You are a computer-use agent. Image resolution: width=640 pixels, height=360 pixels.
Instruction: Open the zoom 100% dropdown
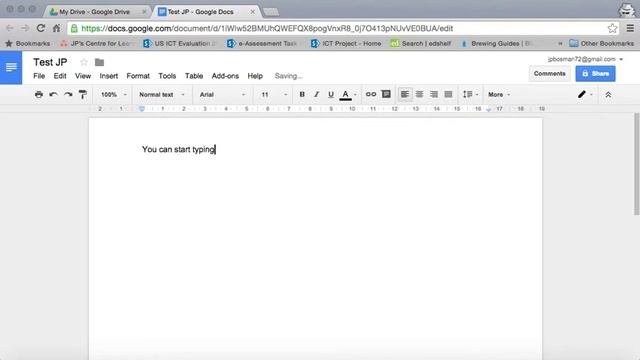[114, 94]
